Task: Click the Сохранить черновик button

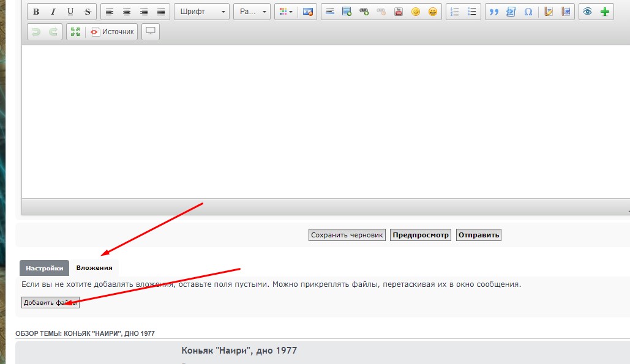Action: (x=347, y=235)
